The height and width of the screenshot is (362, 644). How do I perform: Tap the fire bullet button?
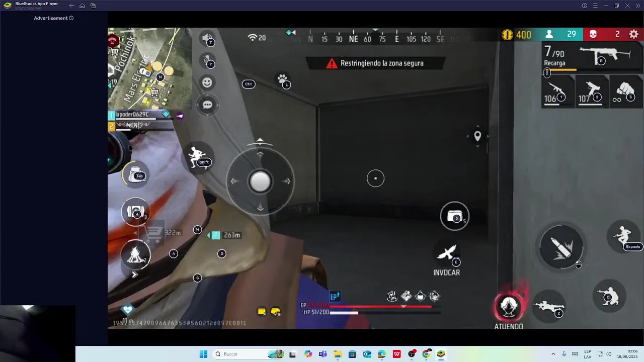pos(561,247)
